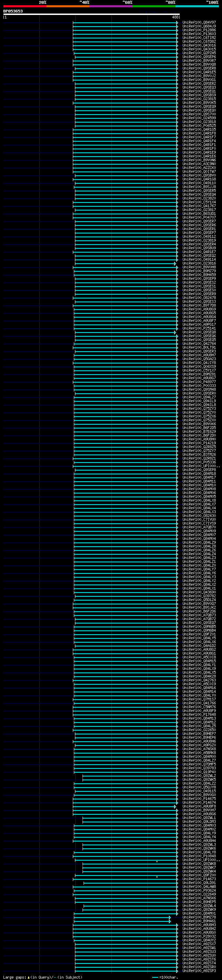
Task: Select hit UniRef100_Q4R1F1
Action: 199,145
